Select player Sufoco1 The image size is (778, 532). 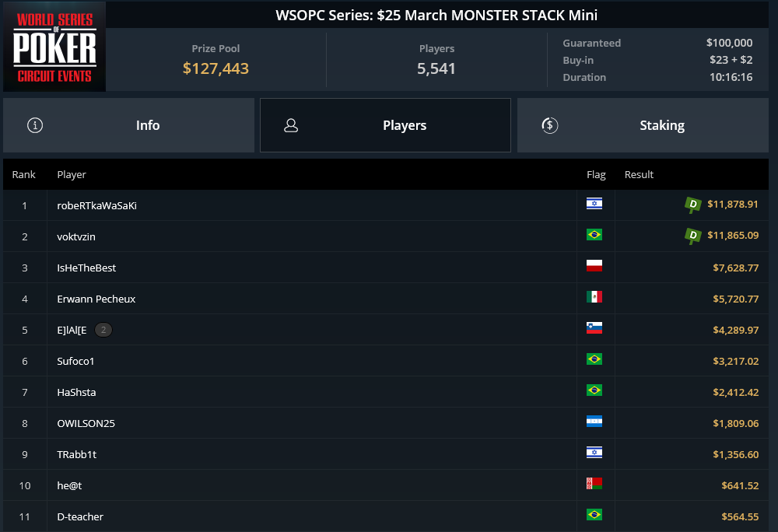(x=75, y=362)
